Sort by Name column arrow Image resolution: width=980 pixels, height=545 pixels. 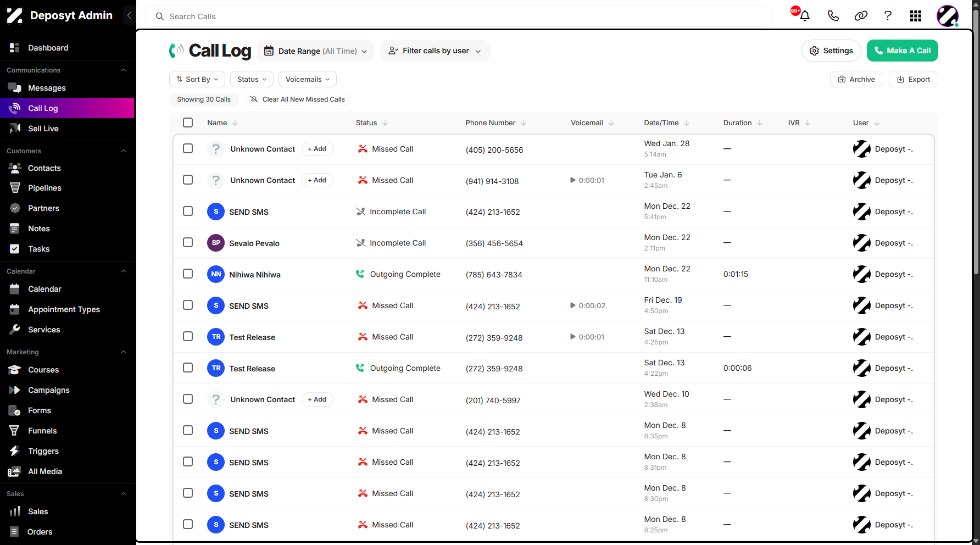(235, 123)
